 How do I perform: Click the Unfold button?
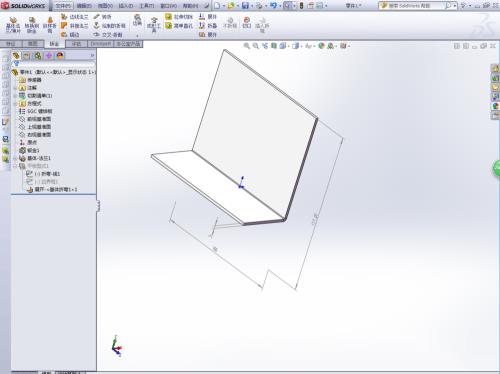(x=208, y=17)
